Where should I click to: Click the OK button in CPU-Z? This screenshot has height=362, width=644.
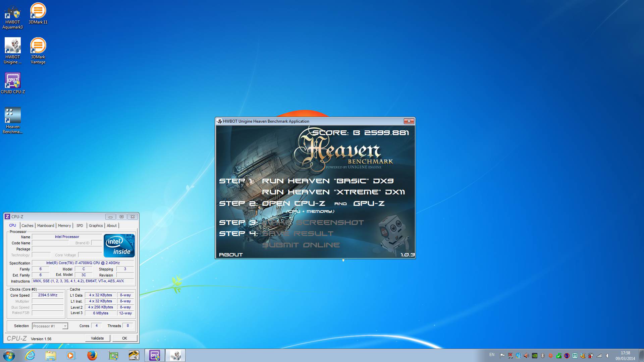point(124,338)
